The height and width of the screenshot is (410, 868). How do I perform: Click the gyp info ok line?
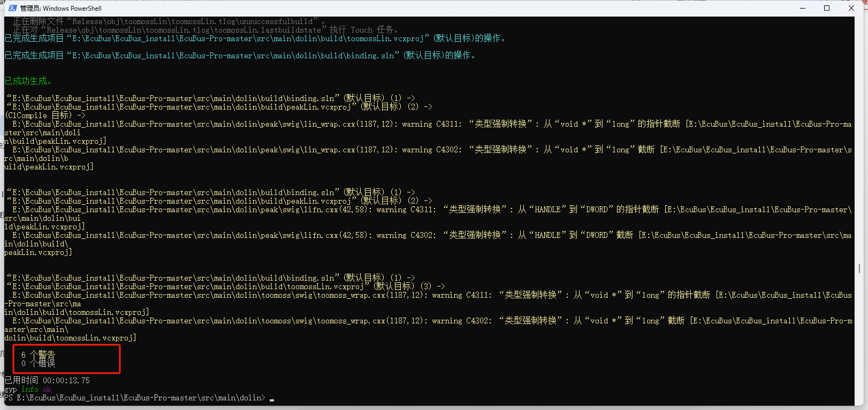(x=28, y=389)
